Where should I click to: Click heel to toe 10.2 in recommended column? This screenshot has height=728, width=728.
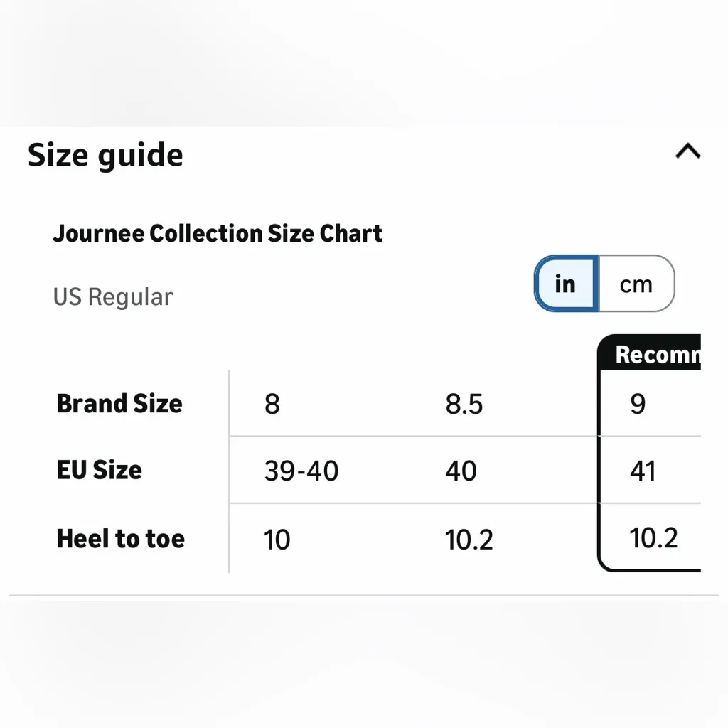point(653,537)
